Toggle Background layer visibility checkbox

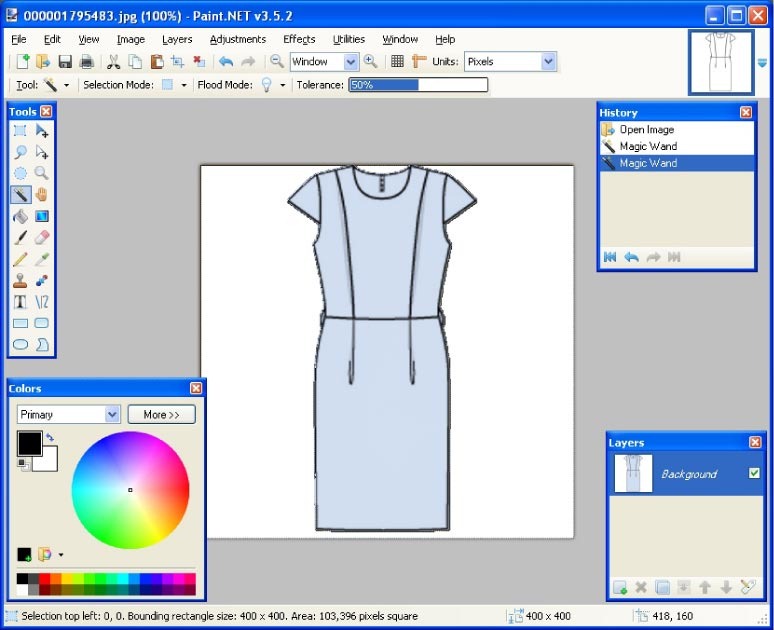(x=754, y=473)
